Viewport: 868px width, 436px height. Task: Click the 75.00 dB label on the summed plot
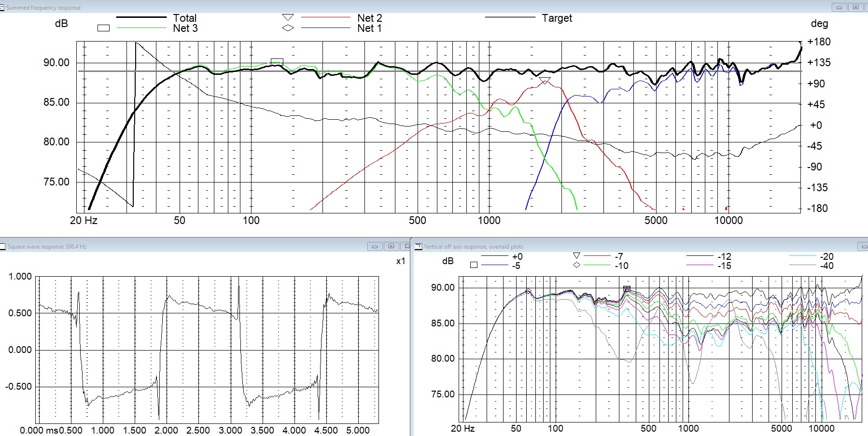pos(56,182)
